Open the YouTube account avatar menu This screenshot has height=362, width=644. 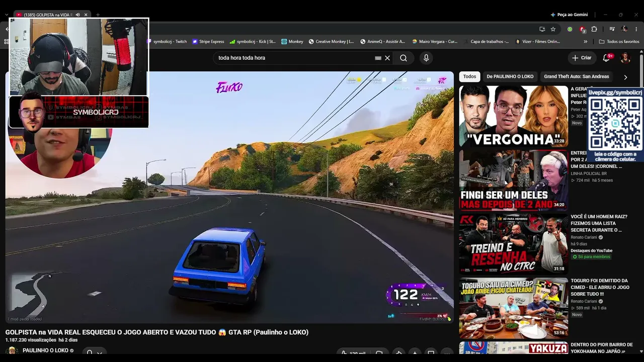click(625, 58)
